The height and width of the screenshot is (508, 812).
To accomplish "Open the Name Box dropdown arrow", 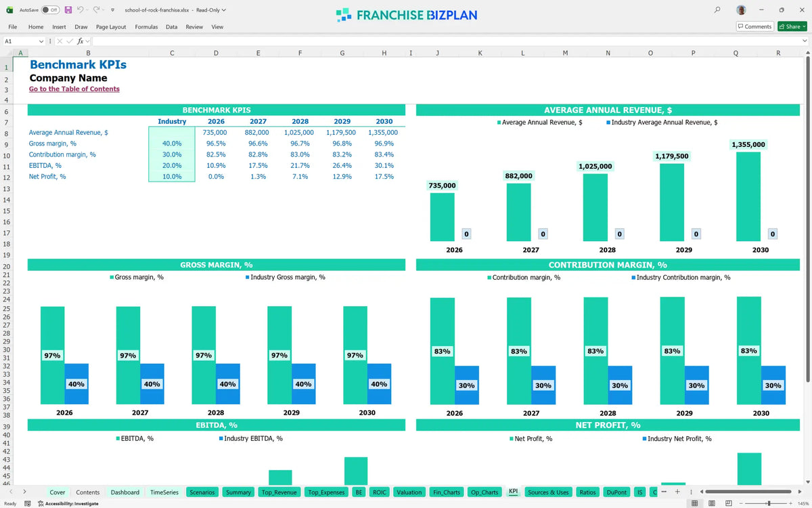I will (x=41, y=41).
